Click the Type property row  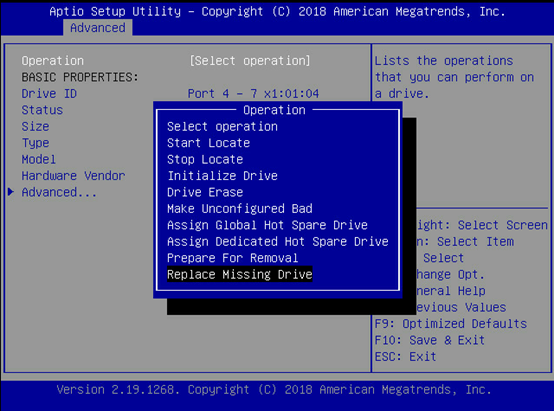point(35,143)
